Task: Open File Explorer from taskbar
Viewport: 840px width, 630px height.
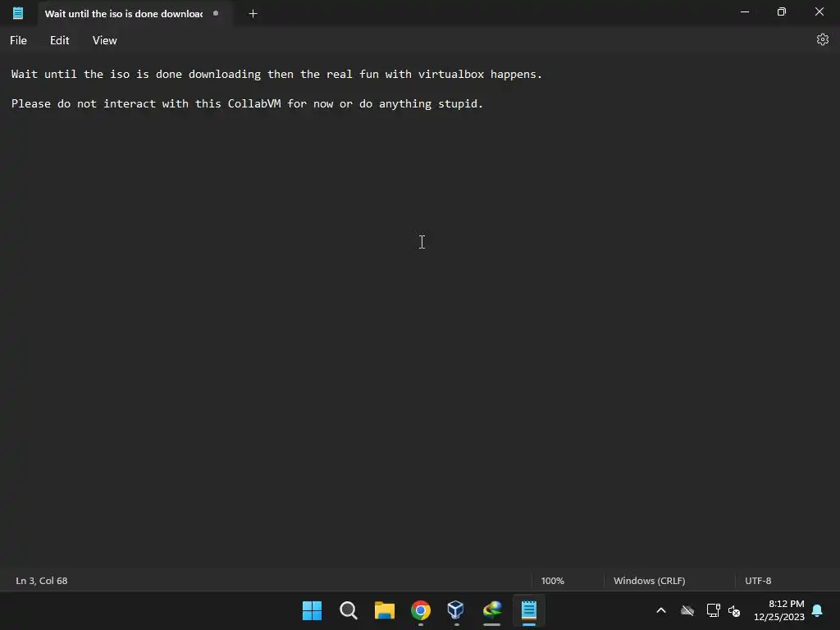Action: tap(385, 610)
